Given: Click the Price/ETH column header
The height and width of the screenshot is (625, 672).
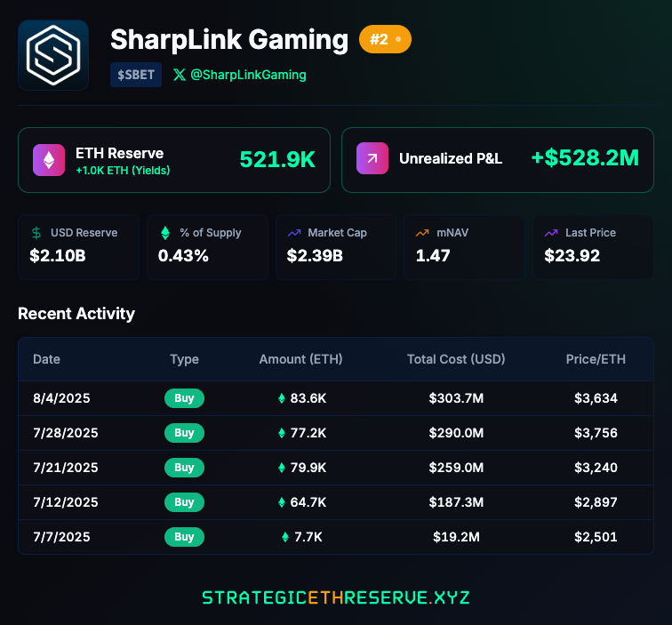Looking at the screenshot, I should pyautogui.click(x=596, y=359).
